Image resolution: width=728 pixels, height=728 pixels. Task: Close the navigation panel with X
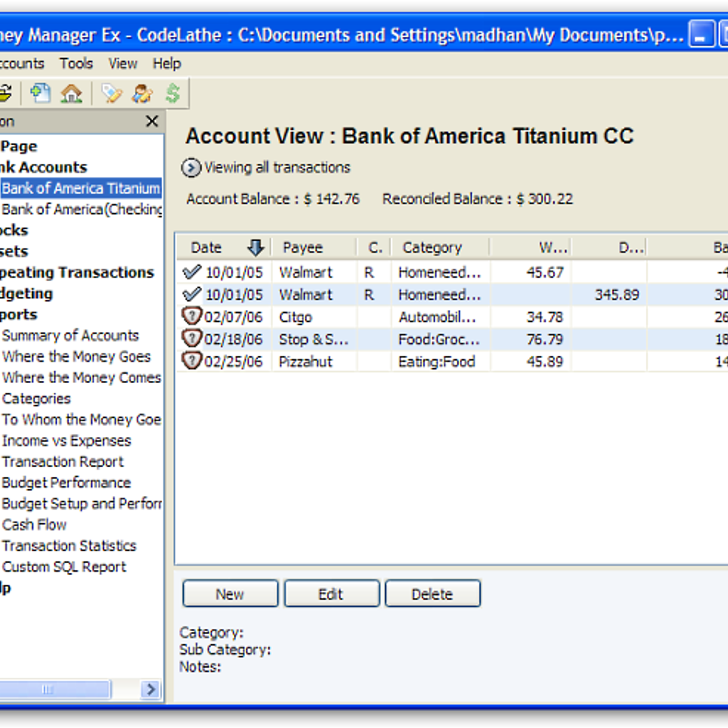[x=152, y=121]
